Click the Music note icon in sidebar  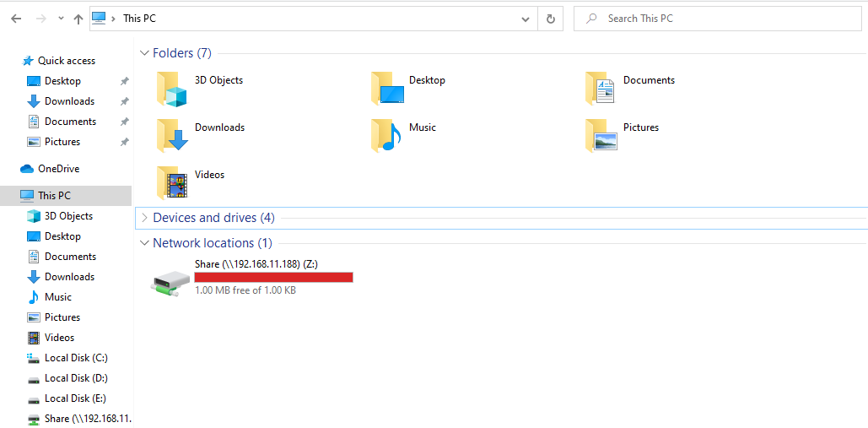[x=34, y=297]
